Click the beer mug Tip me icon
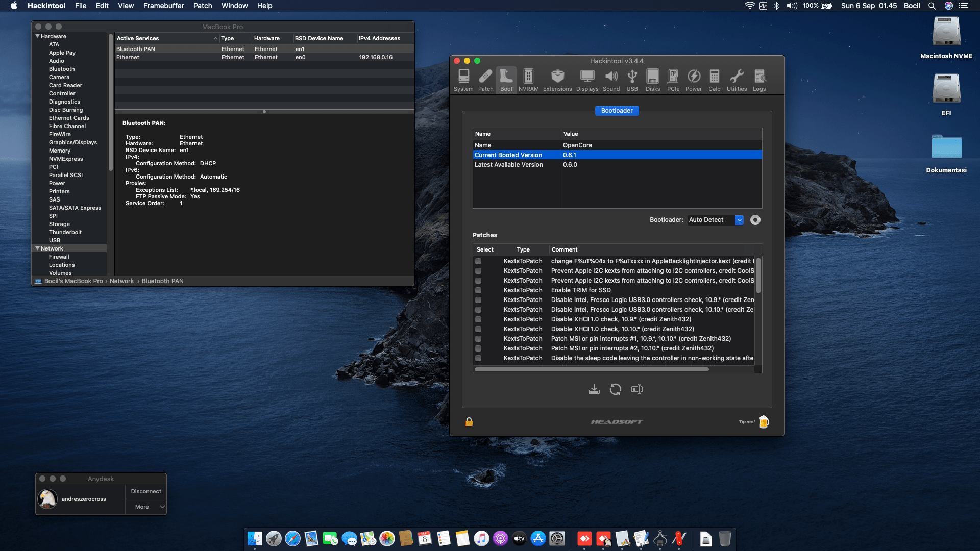The image size is (980, 551). tap(764, 422)
